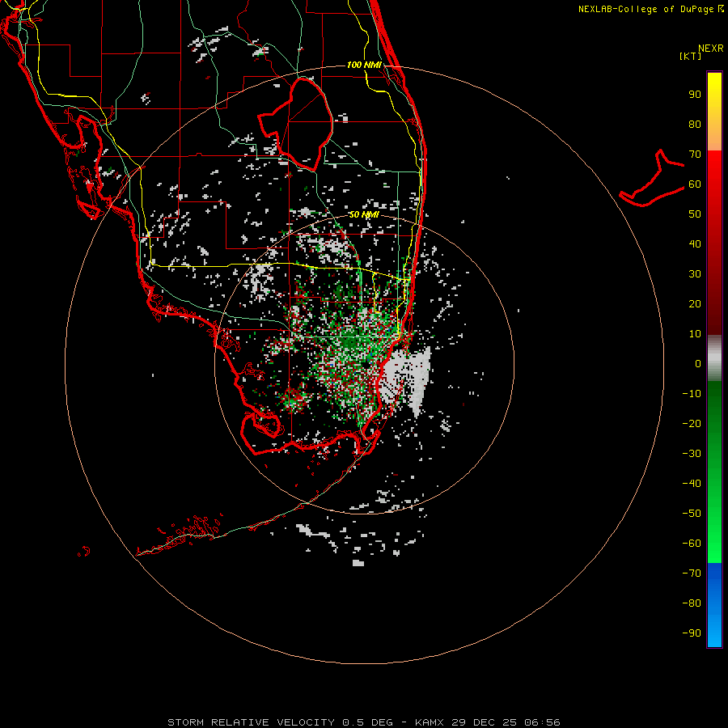728x728 pixels.
Task: Click the -90 value on velocity scale
Action: [692, 633]
